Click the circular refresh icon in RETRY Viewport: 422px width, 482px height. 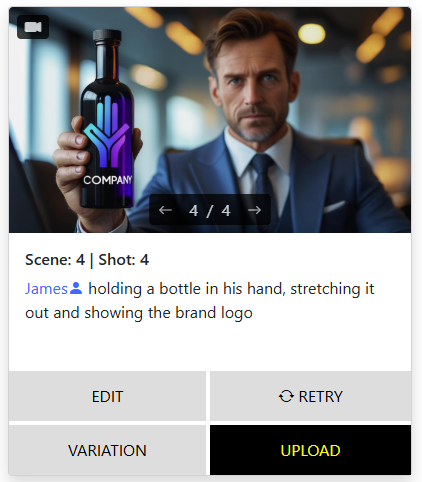coord(286,396)
